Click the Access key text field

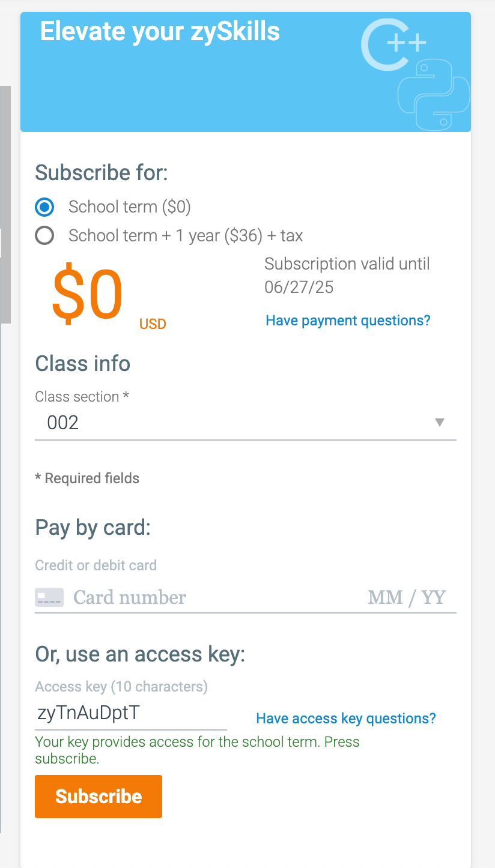(x=130, y=713)
